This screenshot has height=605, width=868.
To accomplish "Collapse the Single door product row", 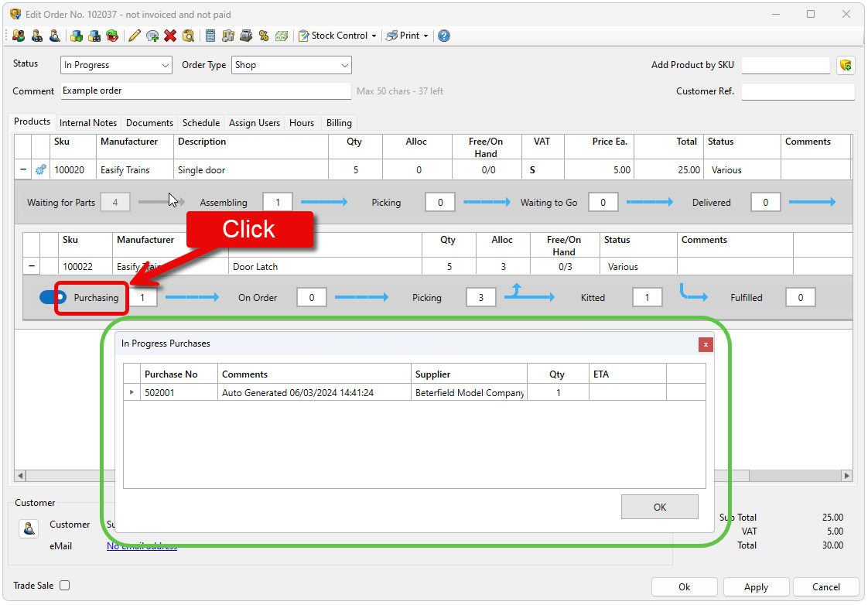I will [22, 170].
